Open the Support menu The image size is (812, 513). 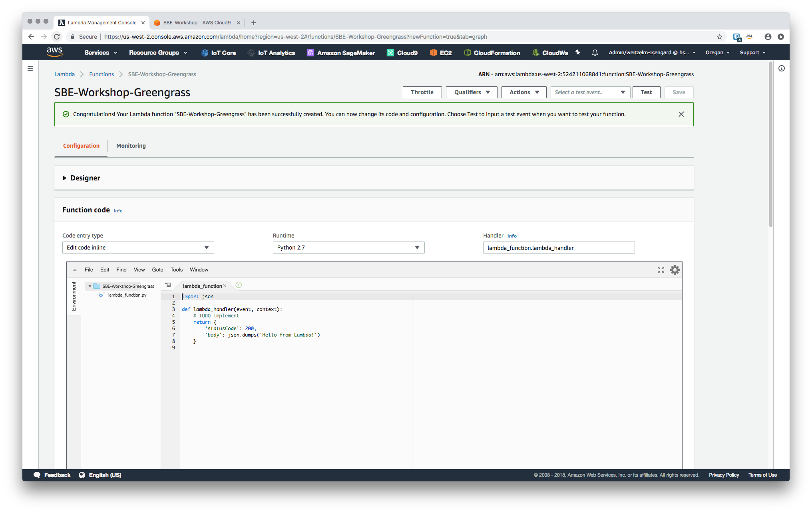tap(752, 53)
